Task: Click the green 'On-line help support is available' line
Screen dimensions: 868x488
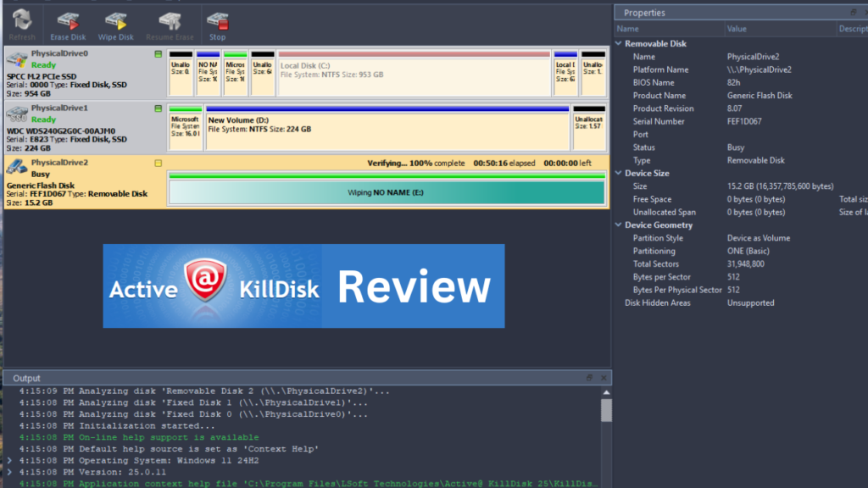Action: click(139, 437)
